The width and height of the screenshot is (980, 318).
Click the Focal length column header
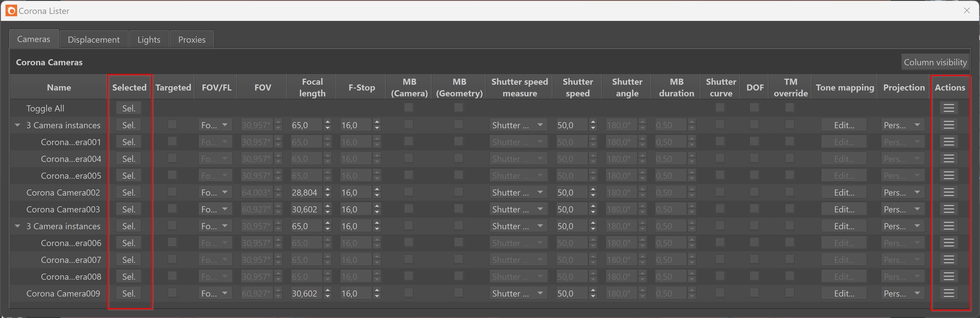[312, 87]
